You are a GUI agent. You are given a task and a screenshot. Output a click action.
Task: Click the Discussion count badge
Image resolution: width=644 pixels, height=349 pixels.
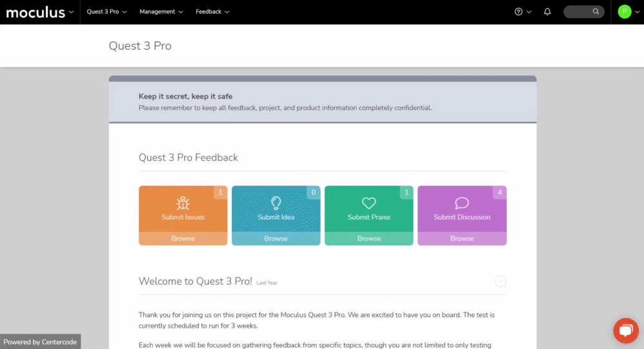pyautogui.click(x=500, y=192)
